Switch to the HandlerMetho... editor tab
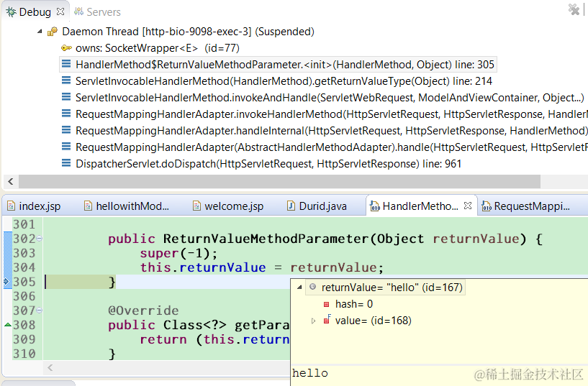The width and height of the screenshot is (588, 386). click(420, 206)
